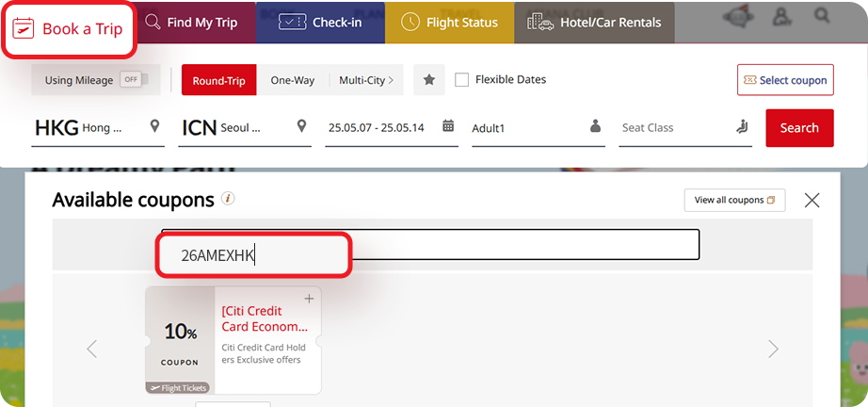Click the search magnifier icon at top right

coord(822,15)
